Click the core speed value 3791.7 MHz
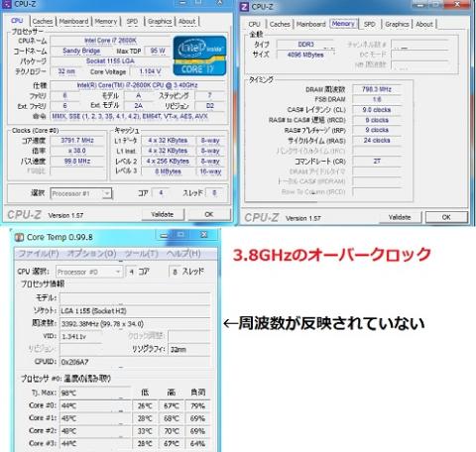Image resolution: width=476 pixels, height=452 pixels. point(77,141)
